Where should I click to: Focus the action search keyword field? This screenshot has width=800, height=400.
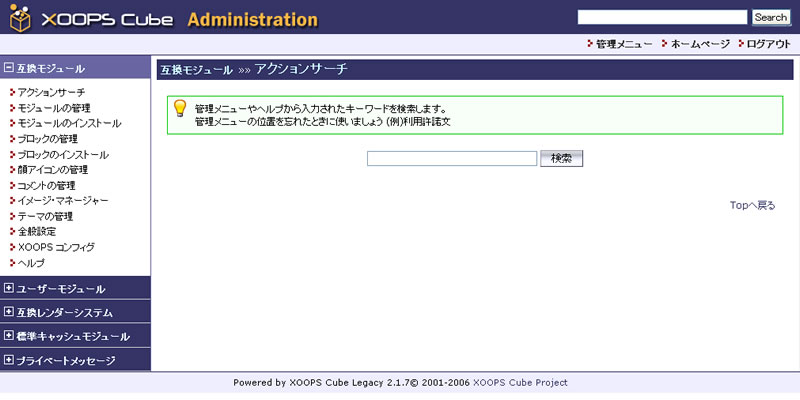click(452, 158)
